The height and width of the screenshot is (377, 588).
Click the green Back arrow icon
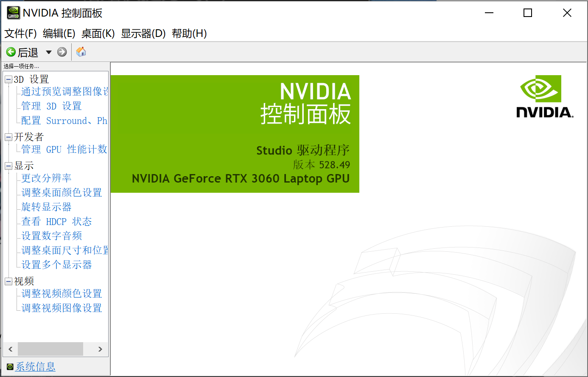coord(11,51)
